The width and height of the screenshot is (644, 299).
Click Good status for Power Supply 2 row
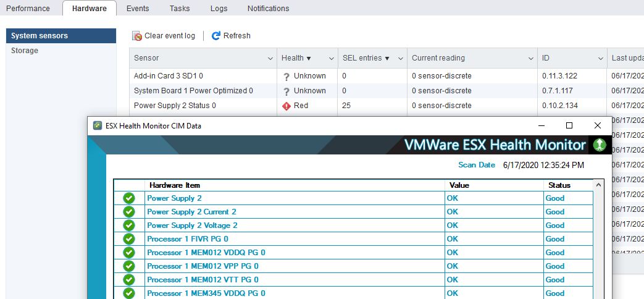point(555,198)
